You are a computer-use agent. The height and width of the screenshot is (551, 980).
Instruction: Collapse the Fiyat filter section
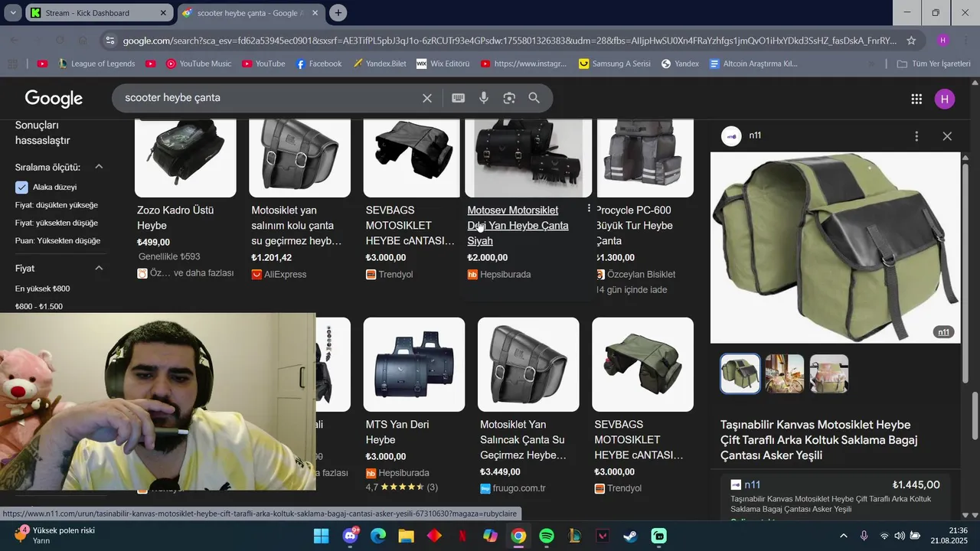(99, 268)
